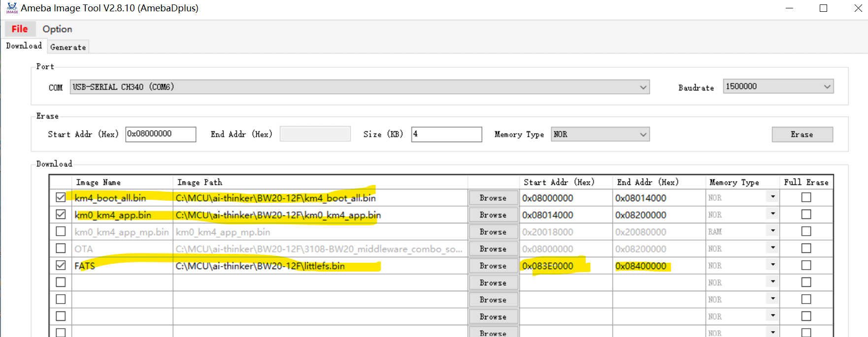Open the Erase Memory Type dropdown
Screen dimensions: 868x337
(643, 134)
